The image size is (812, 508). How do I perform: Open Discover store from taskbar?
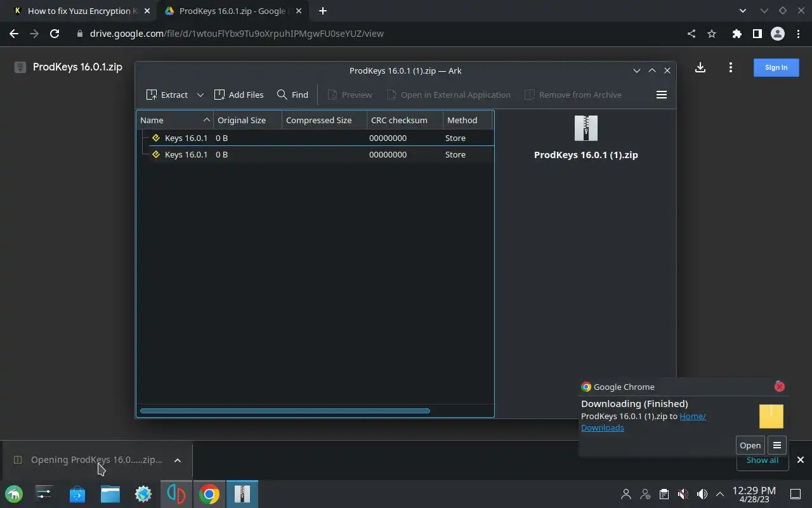coord(77,494)
